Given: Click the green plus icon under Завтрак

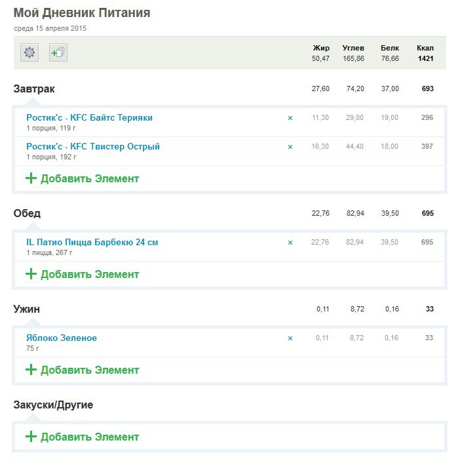Looking at the screenshot, I should click(31, 178).
